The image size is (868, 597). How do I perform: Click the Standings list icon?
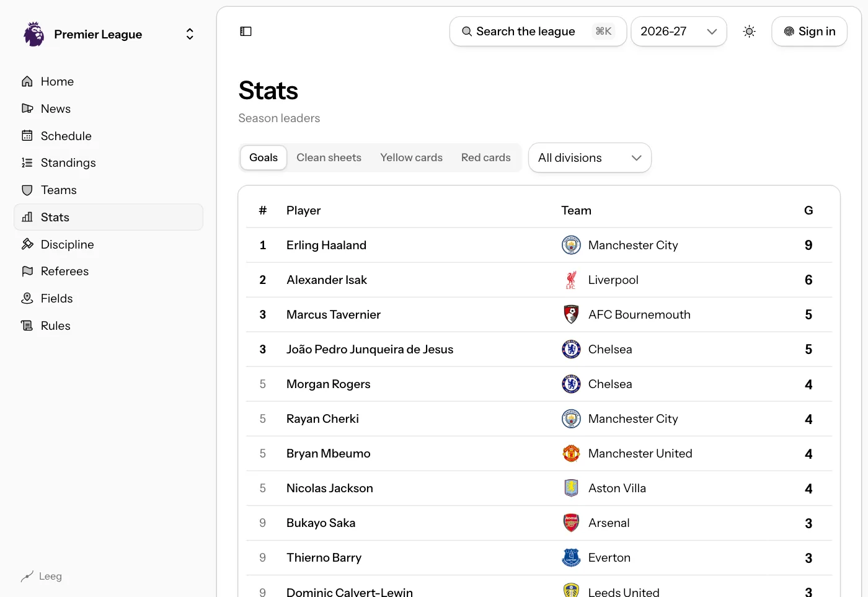tap(27, 162)
